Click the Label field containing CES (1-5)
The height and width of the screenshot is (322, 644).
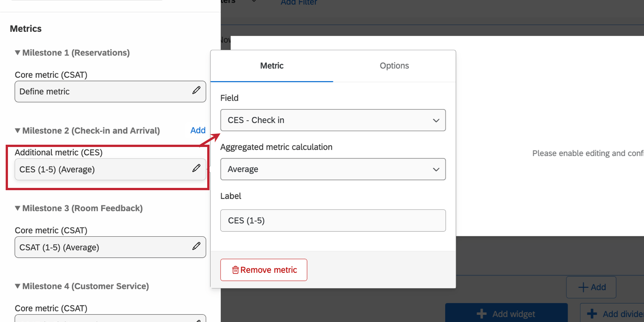point(333,220)
